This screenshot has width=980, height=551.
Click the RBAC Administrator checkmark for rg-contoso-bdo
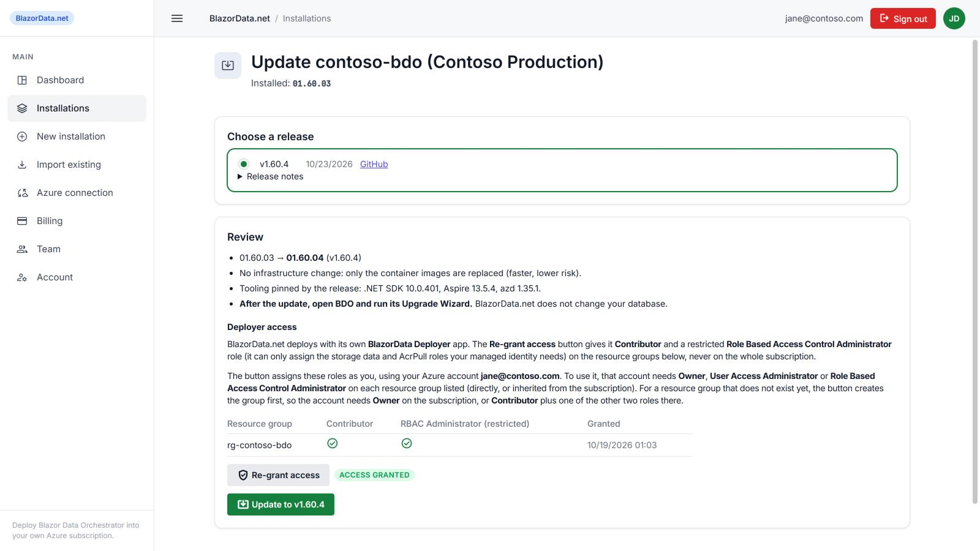(407, 443)
